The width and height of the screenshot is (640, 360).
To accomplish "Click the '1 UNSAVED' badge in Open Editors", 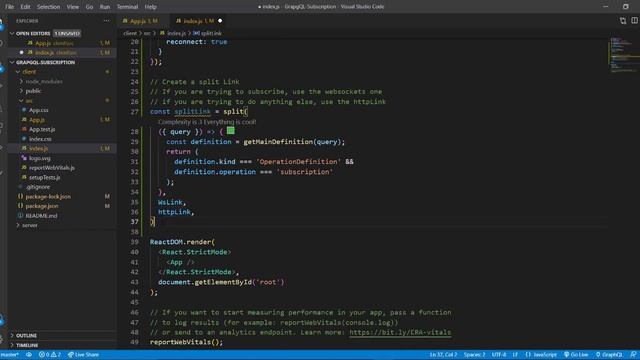I will (x=67, y=33).
